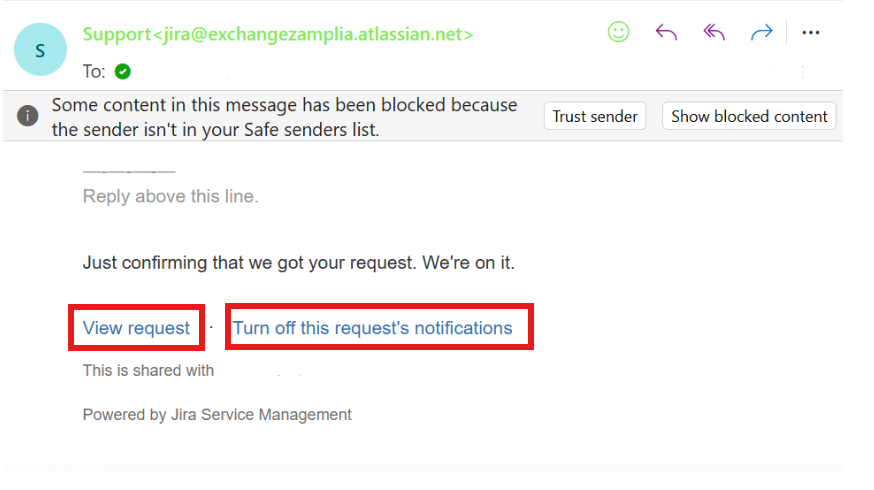Click "Powered by Jira Service Management" footer

click(217, 414)
